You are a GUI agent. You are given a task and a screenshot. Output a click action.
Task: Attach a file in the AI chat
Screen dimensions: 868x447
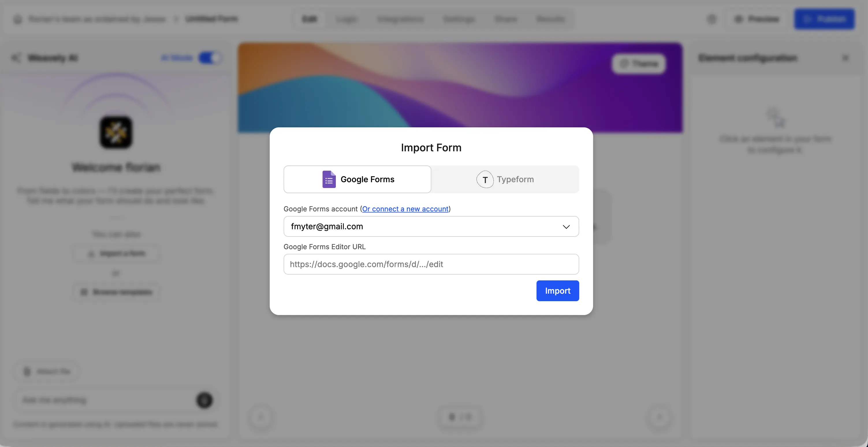[46, 371]
